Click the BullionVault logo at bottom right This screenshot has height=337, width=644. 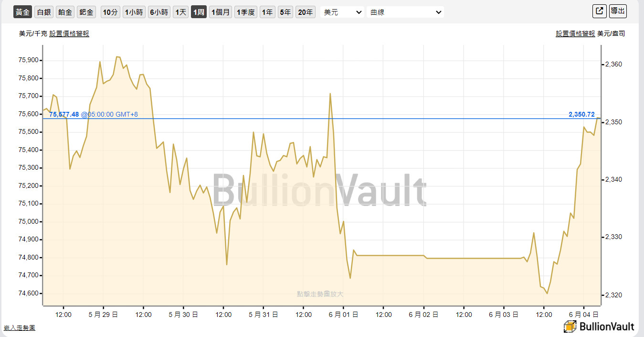pos(599,326)
